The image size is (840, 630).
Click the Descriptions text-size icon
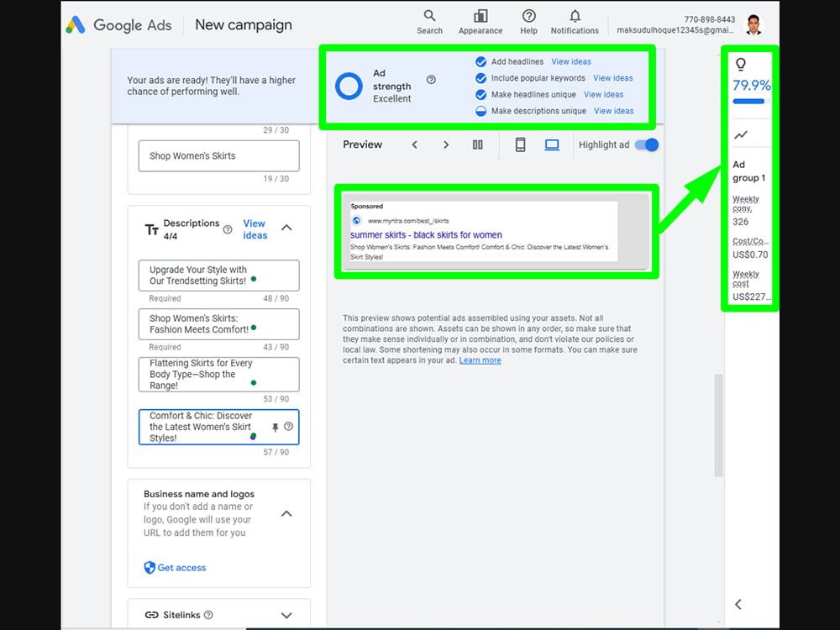[x=151, y=230]
